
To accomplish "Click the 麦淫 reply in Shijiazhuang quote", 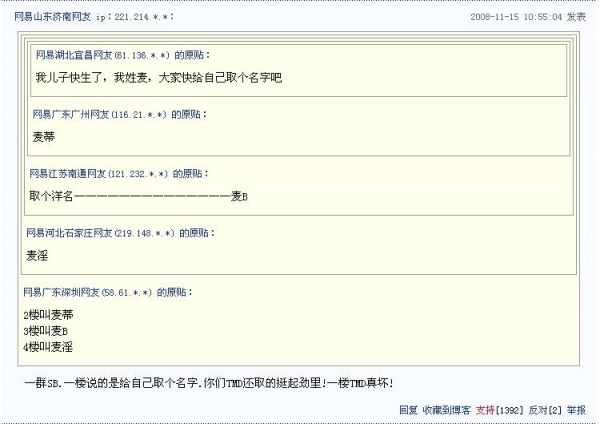I will pos(37,255).
